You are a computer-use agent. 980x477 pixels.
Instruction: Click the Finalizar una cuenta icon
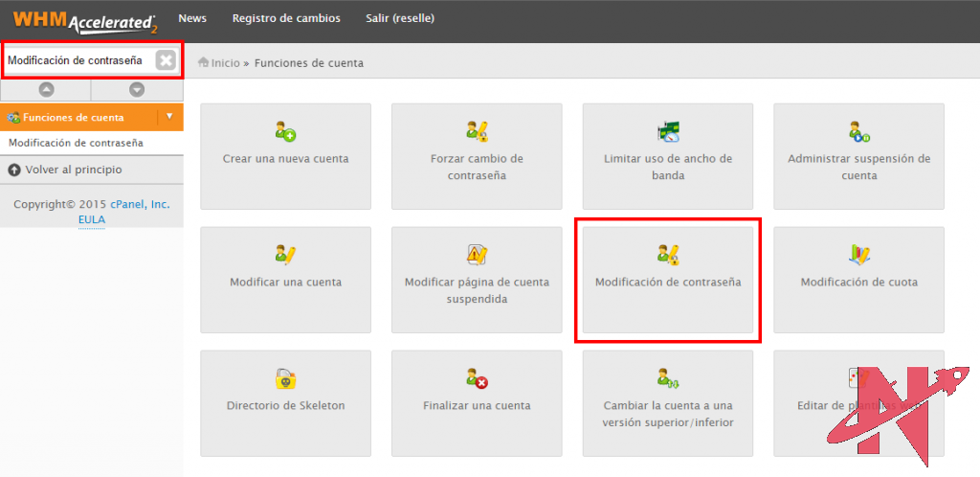point(477,378)
